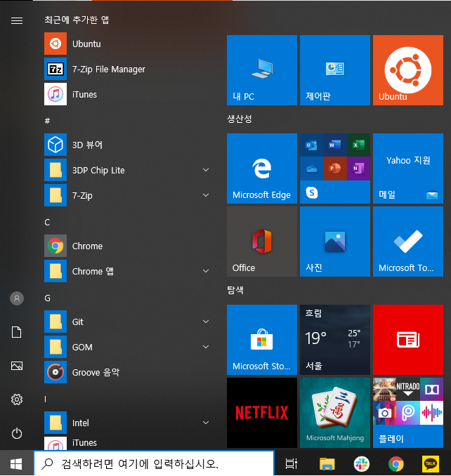This screenshot has width=451, height=476.
Task: Launch Chrome from the app list
Action: coord(127,246)
